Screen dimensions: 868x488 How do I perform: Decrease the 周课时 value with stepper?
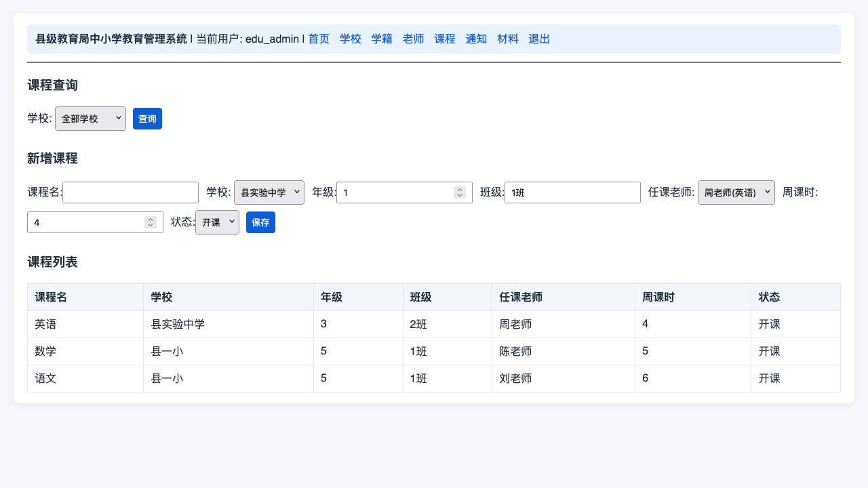point(151,225)
